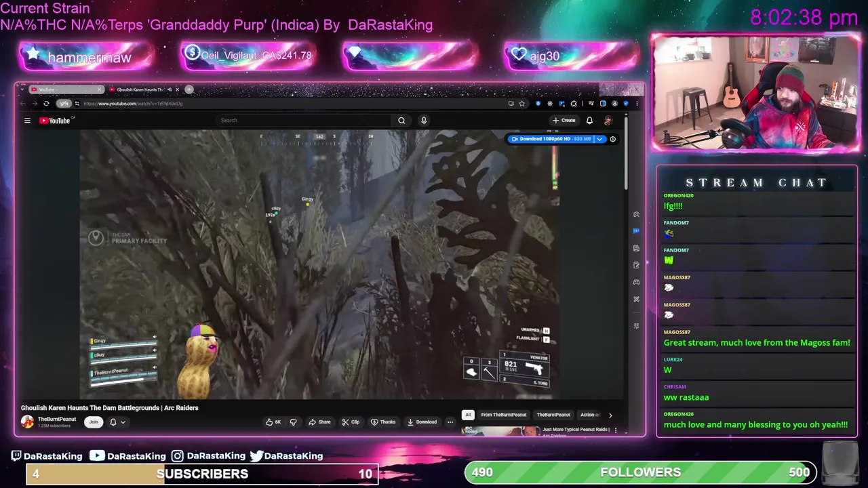This screenshot has width=868, height=488.
Task: Open the Just More Typical Peanut Raids thumbnail
Action: 500,430
